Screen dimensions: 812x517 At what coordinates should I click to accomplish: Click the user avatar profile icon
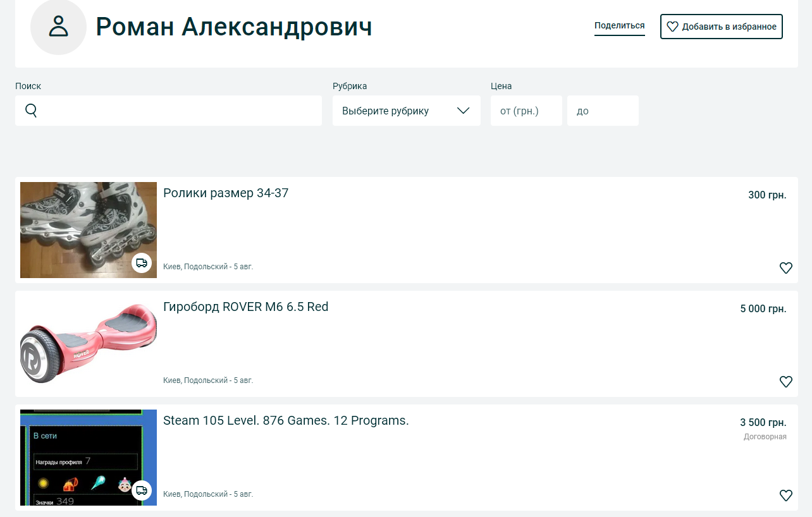[x=58, y=27]
